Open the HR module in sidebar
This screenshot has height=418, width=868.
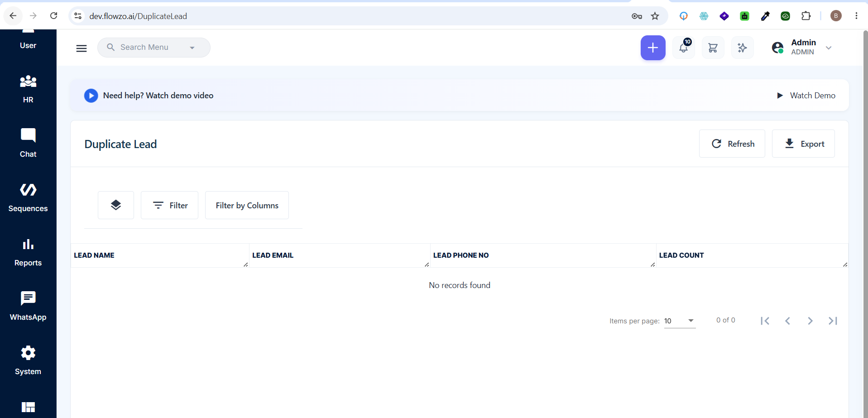pos(28,89)
